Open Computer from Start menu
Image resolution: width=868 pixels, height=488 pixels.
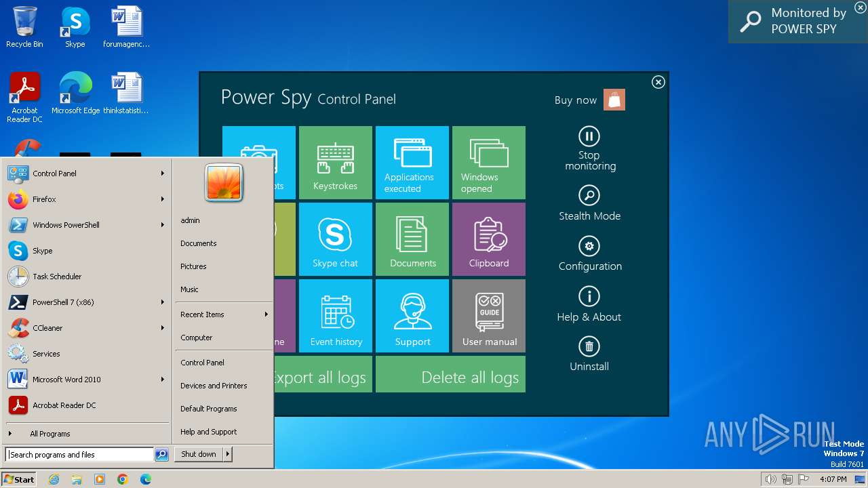pos(196,338)
